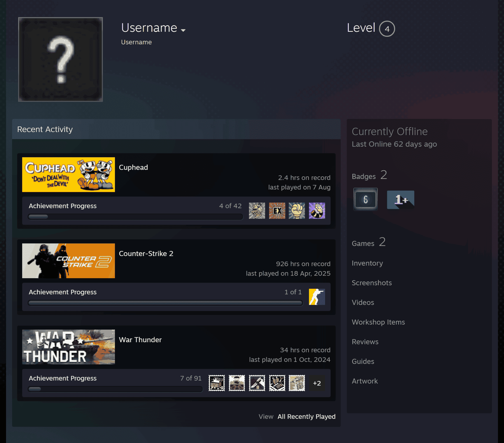The image size is (504, 443).
Task: Open Artwork page
Action: click(365, 381)
